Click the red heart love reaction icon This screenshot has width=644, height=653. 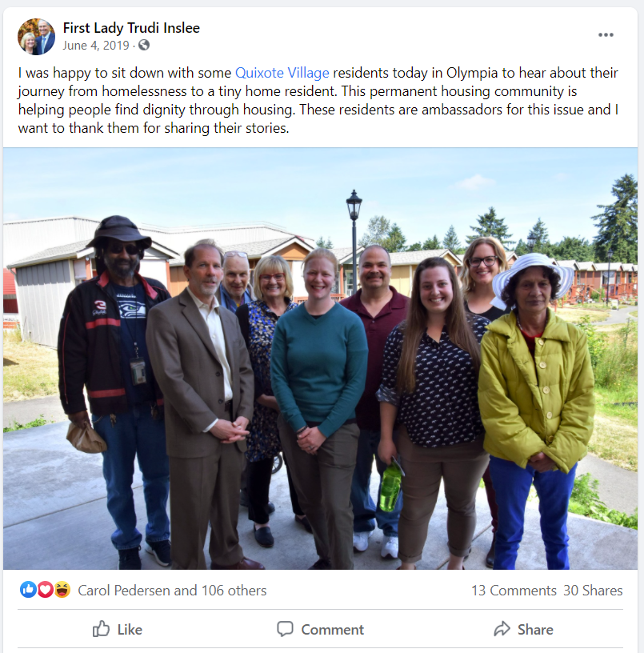46,590
